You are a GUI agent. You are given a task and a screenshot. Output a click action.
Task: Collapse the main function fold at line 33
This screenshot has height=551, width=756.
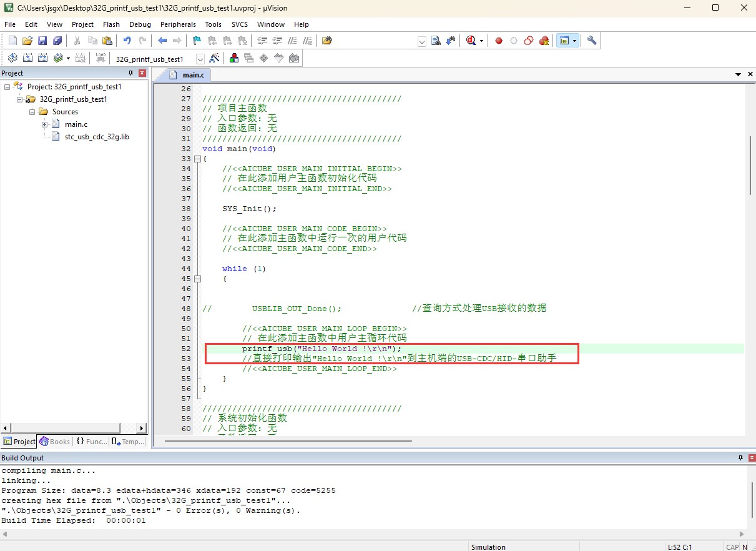(198, 159)
